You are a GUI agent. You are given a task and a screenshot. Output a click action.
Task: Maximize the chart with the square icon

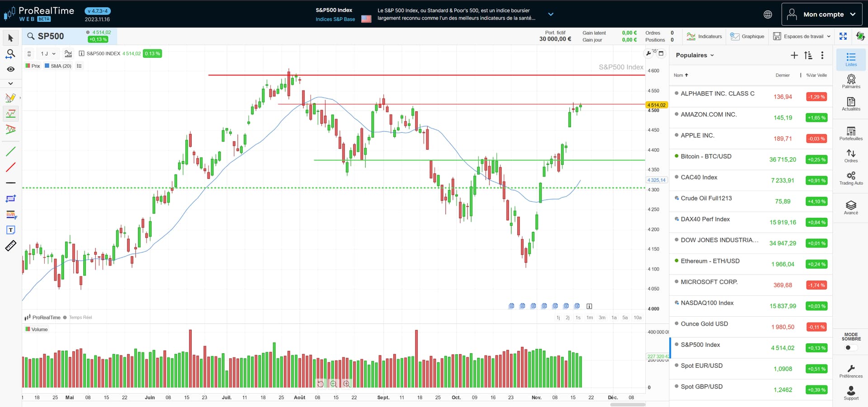661,53
